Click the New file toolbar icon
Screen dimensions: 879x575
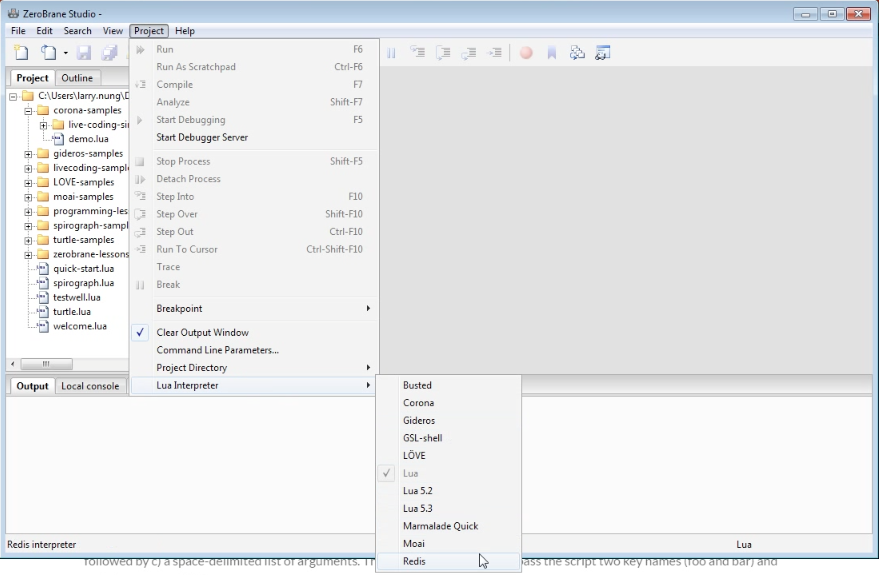click(x=21, y=53)
